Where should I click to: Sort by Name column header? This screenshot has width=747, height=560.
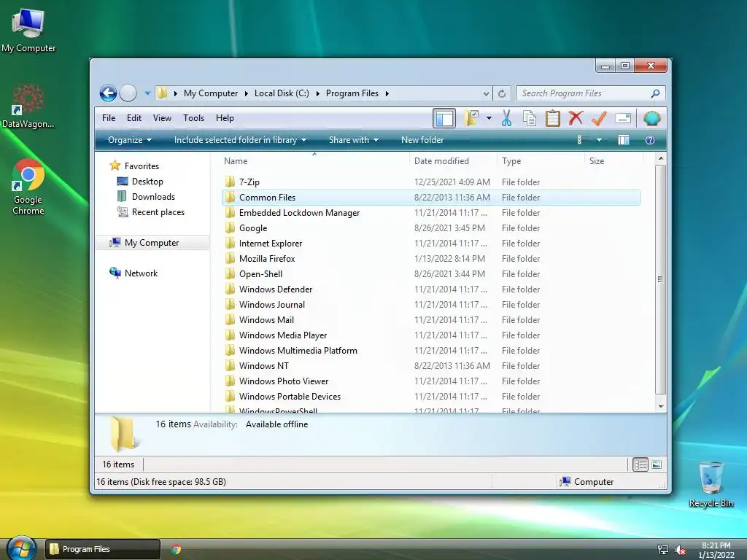236,161
